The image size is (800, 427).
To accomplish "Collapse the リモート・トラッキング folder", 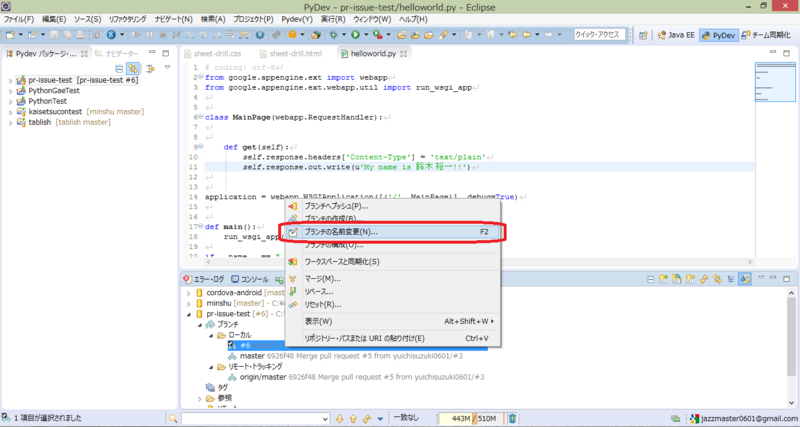I will point(211,367).
